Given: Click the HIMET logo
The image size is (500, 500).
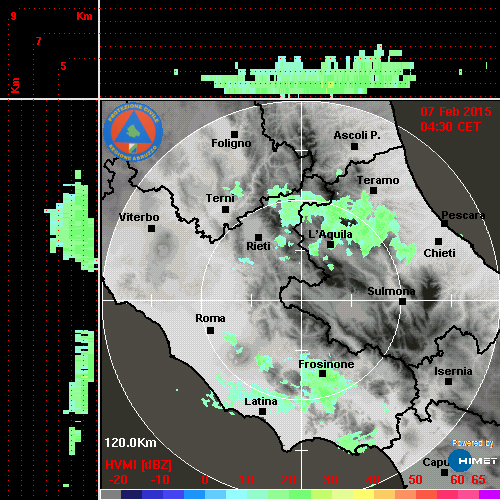Looking at the screenshot, I should [x=473, y=461].
